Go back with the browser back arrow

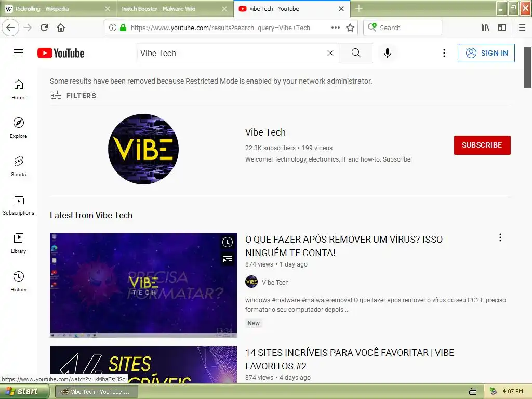[x=10, y=28]
